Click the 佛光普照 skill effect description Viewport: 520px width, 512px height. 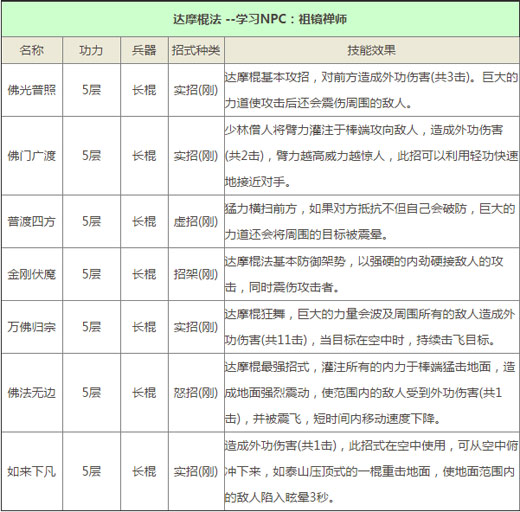371,90
